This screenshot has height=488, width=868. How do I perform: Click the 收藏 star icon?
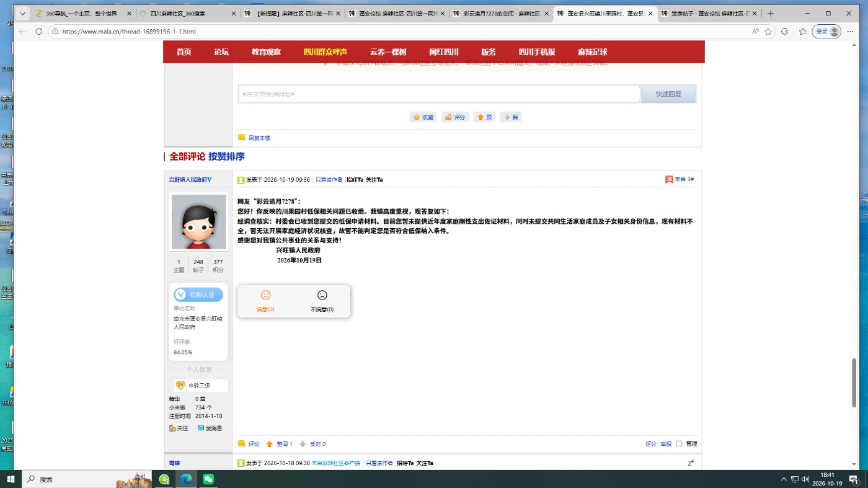[x=417, y=117]
